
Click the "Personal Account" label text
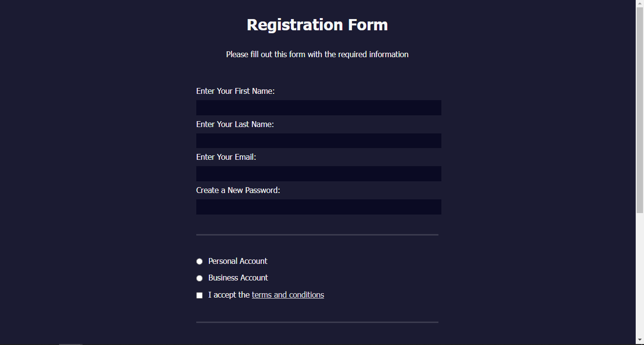(x=238, y=261)
